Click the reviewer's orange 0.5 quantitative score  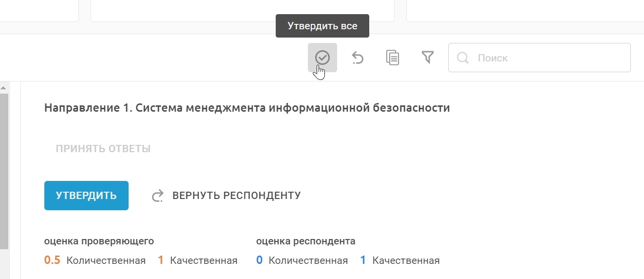52,260
